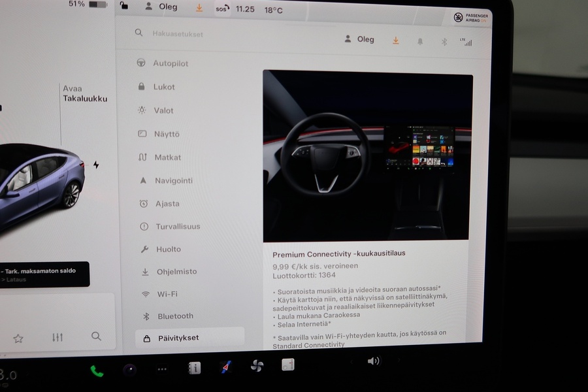This screenshot has height=392, width=588.
Task: Open the app launcher ellipsis icon
Action: tap(162, 368)
